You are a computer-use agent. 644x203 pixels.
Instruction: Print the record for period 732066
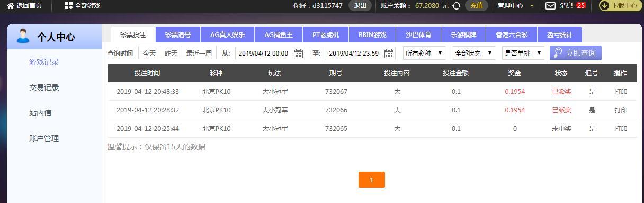pos(621,110)
